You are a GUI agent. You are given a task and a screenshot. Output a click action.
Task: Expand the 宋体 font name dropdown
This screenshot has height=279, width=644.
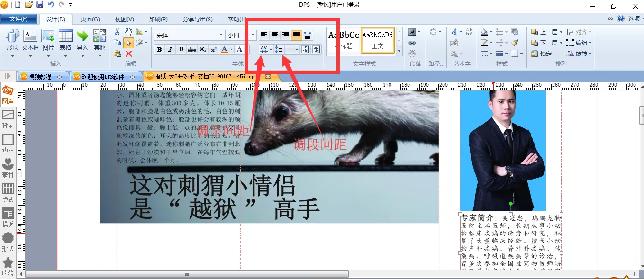coord(221,35)
